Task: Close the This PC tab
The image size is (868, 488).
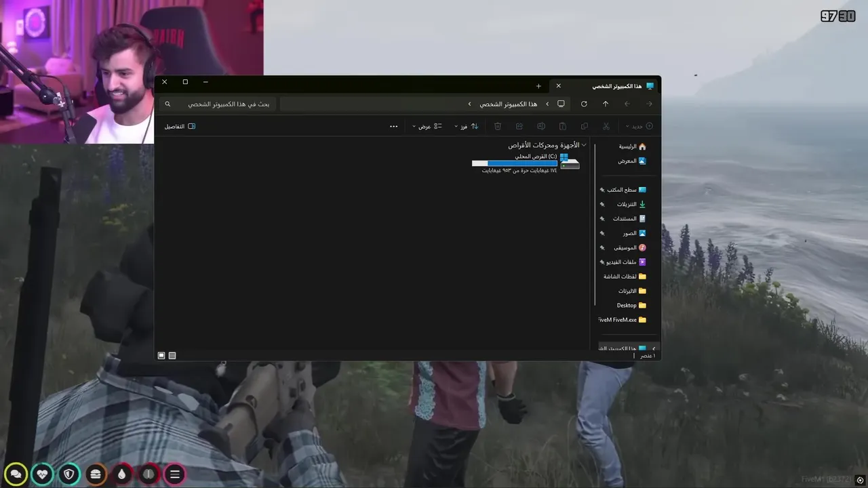Action: (x=558, y=86)
